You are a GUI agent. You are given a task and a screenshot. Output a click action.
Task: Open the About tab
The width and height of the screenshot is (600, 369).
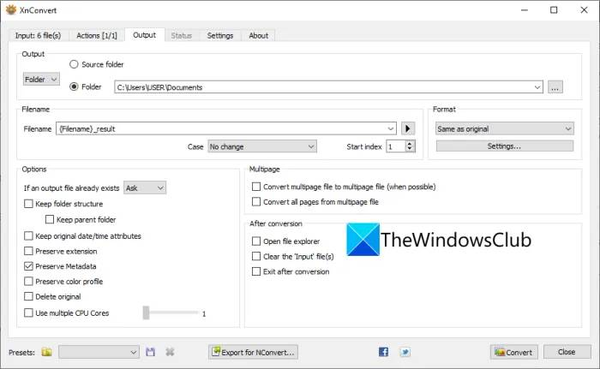point(258,36)
